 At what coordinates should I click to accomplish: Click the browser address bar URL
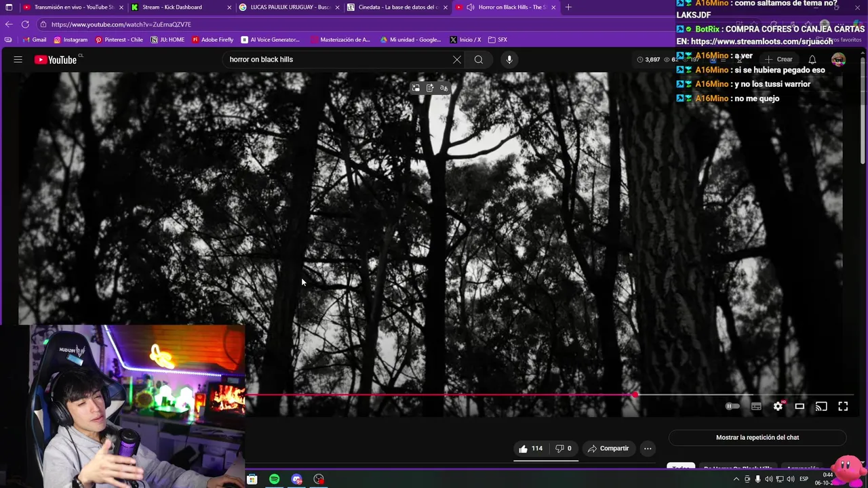[121, 24]
